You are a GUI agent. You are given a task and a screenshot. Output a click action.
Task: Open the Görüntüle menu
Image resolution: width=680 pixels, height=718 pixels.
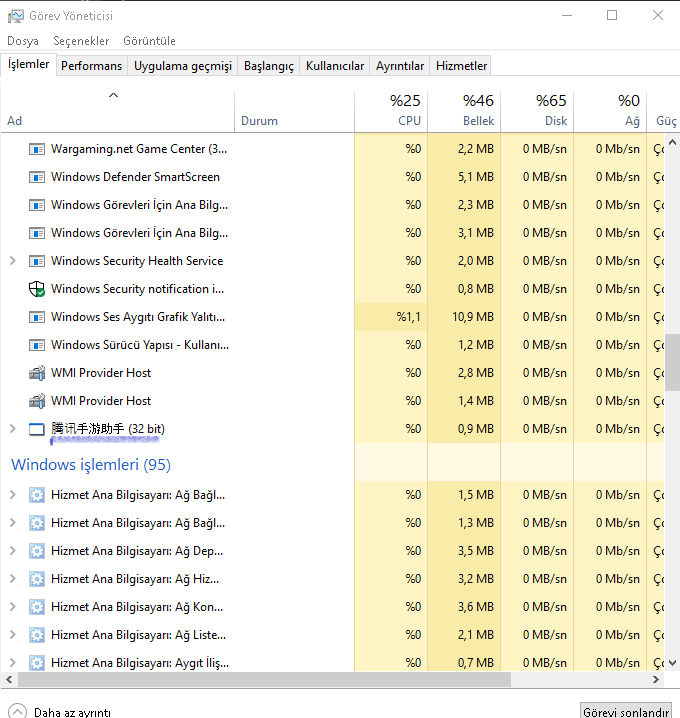(149, 41)
